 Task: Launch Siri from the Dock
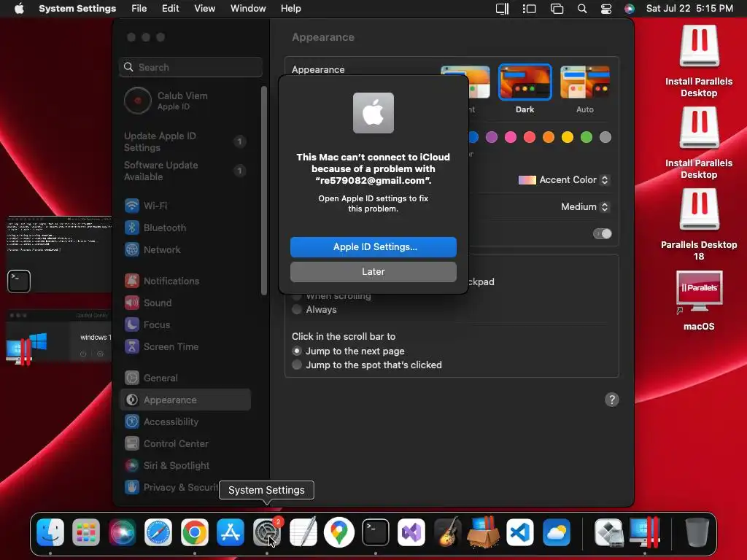(x=123, y=532)
